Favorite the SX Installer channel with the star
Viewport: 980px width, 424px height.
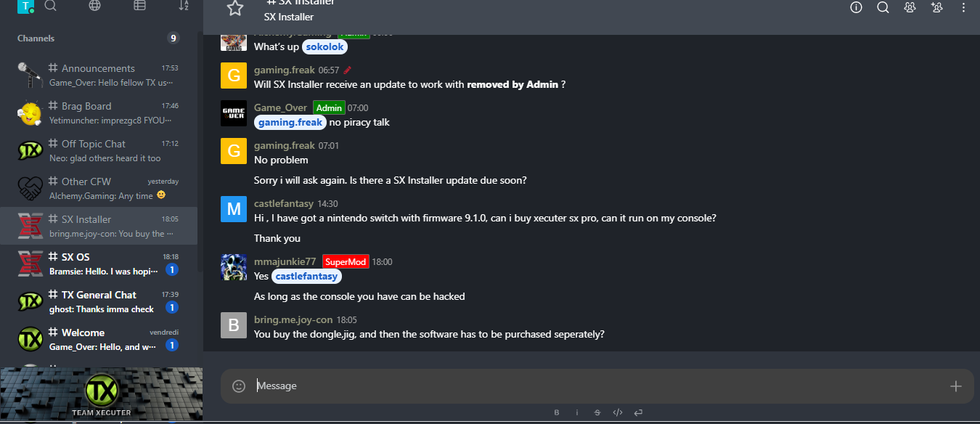click(234, 8)
